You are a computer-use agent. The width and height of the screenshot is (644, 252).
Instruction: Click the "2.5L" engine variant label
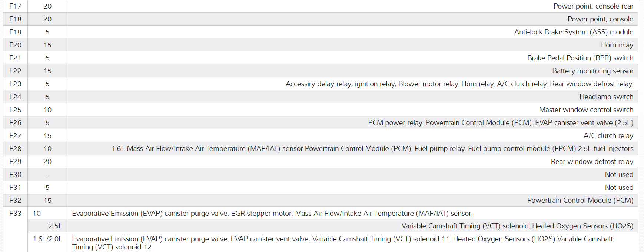click(x=55, y=226)
